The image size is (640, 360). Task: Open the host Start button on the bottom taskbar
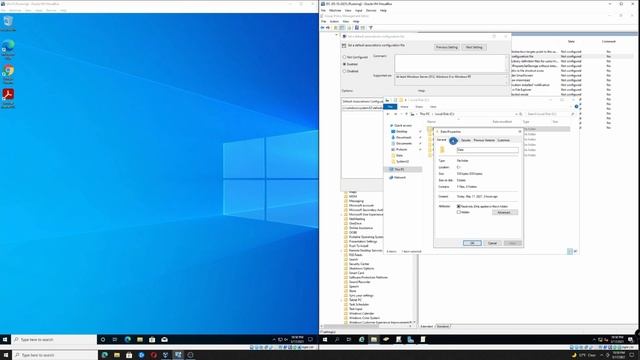[6, 355]
